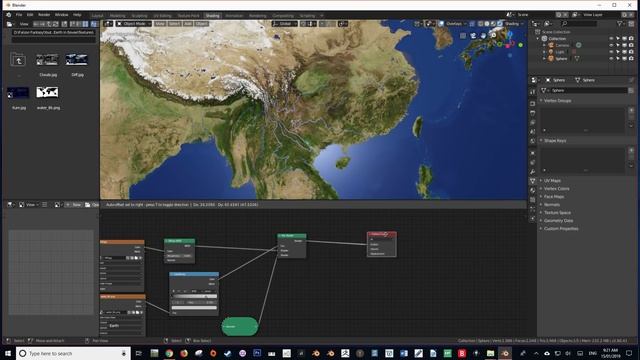The image size is (640, 360).
Task: Open the Window menu
Action: [61, 15]
